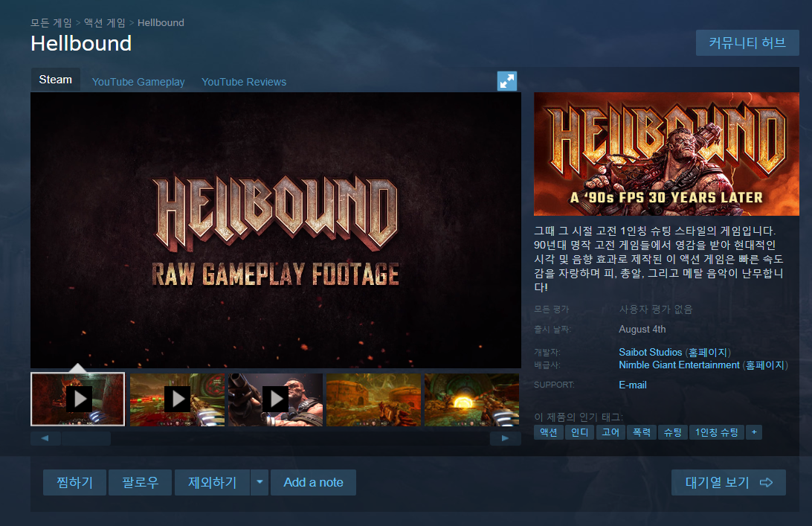Select the 고어 tag

click(x=610, y=432)
